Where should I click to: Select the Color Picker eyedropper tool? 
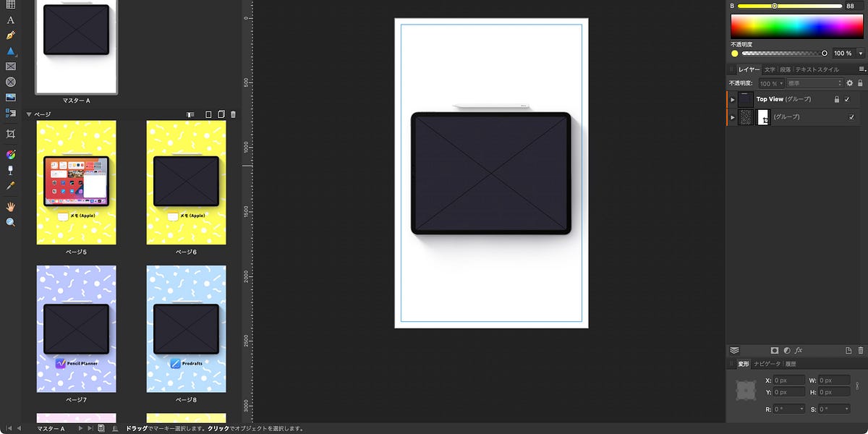(10, 186)
